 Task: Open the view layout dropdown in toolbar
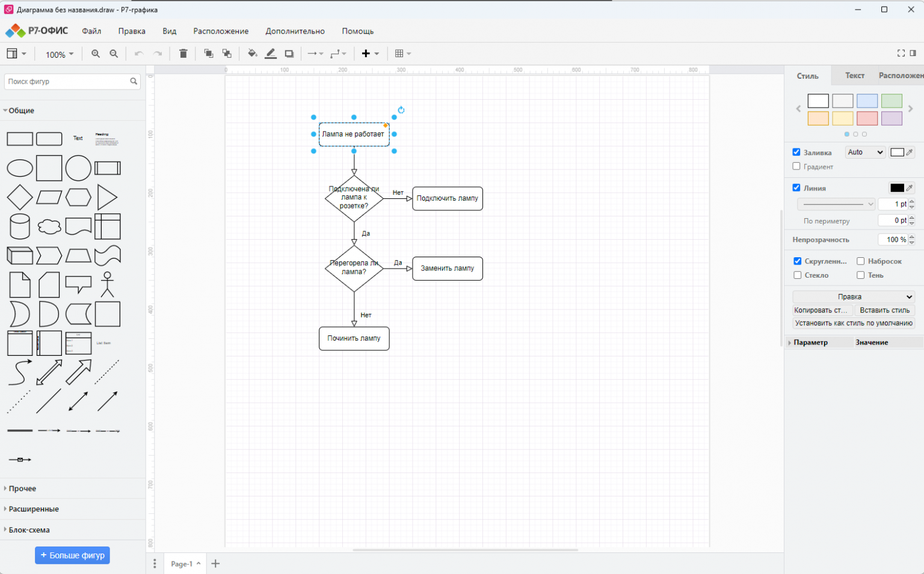click(16, 53)
